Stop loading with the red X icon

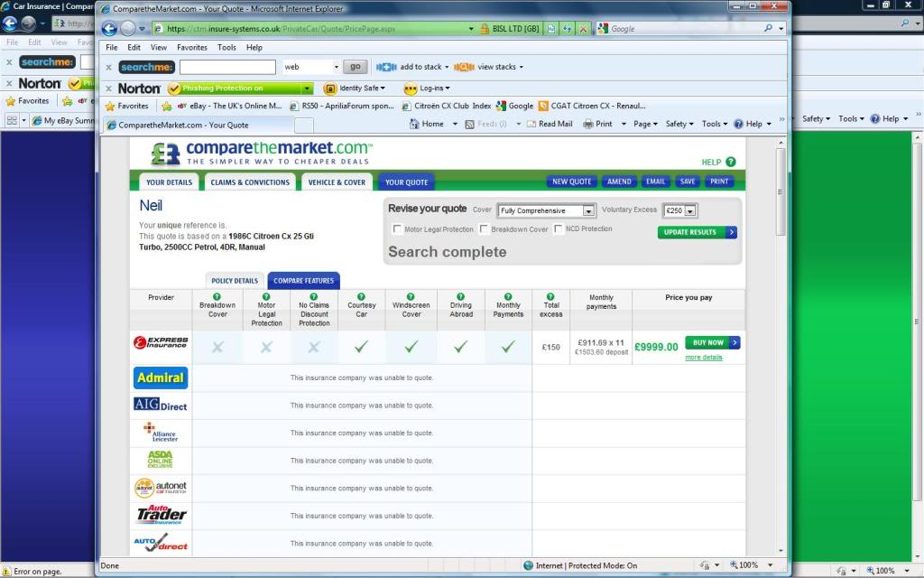coord(583,28)
